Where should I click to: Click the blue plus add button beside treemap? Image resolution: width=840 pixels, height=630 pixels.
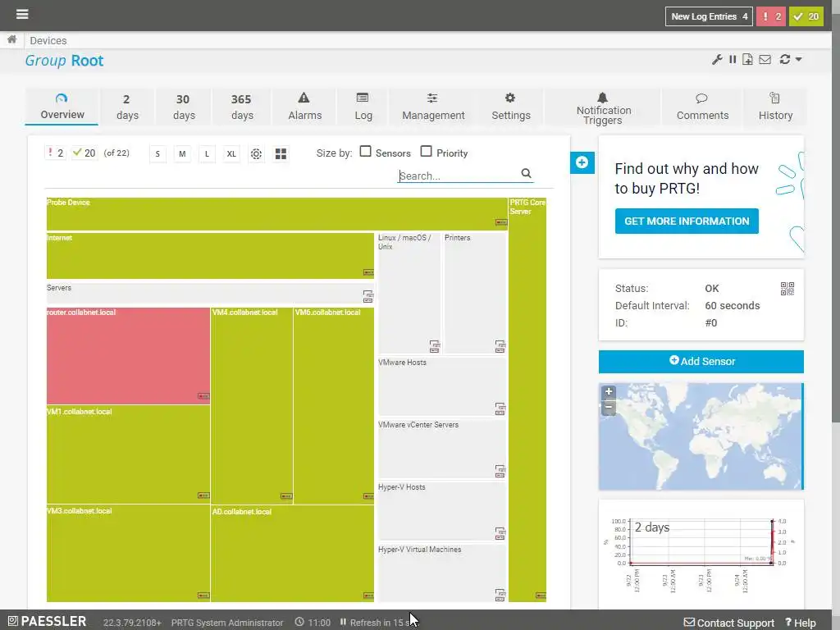pos(582,162)
